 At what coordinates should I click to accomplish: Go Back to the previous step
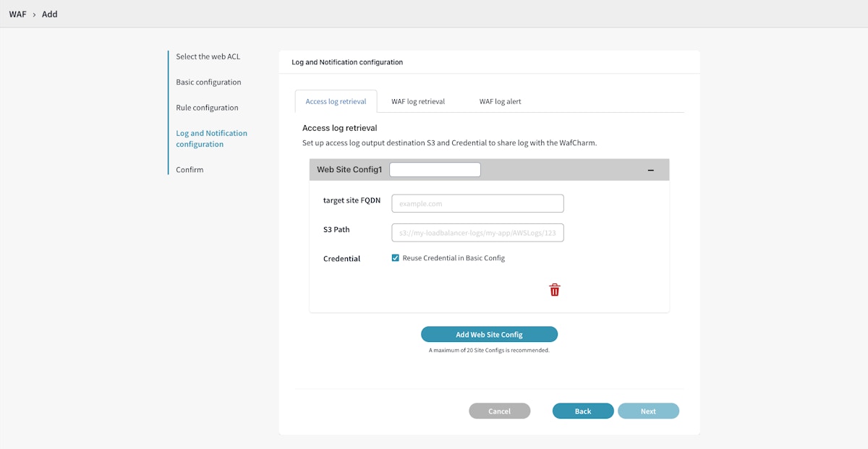[583, 411]
